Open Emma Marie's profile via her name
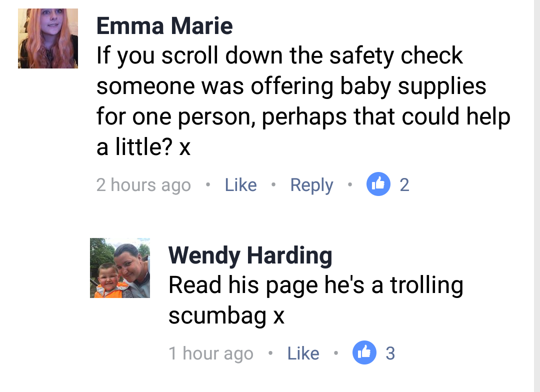 [164, 26]
